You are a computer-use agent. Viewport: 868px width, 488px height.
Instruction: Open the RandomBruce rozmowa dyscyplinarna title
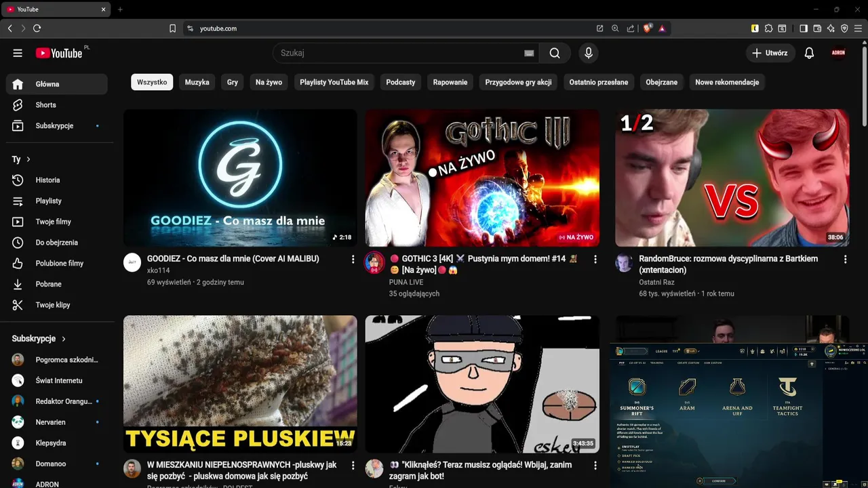tap(728, 264)
